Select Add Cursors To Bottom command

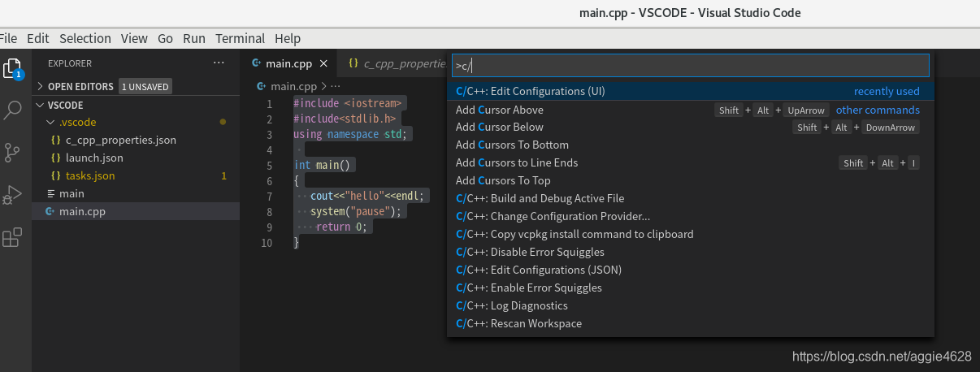pos(691,145)
